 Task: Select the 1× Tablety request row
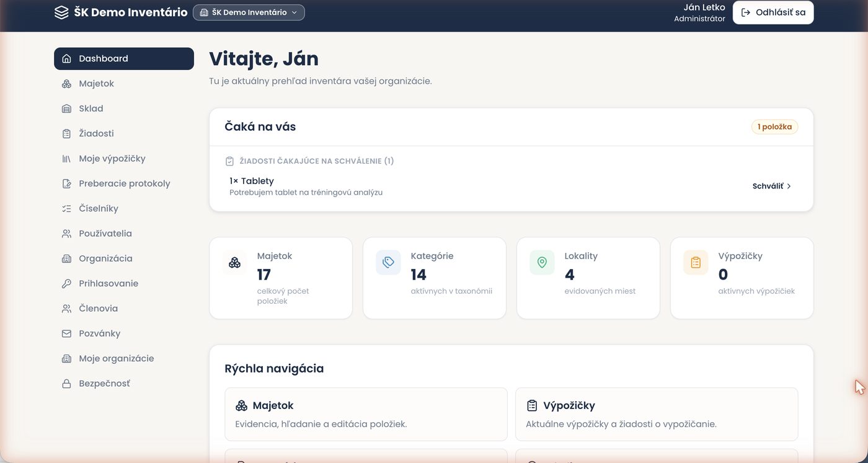[x=511, y=186]
